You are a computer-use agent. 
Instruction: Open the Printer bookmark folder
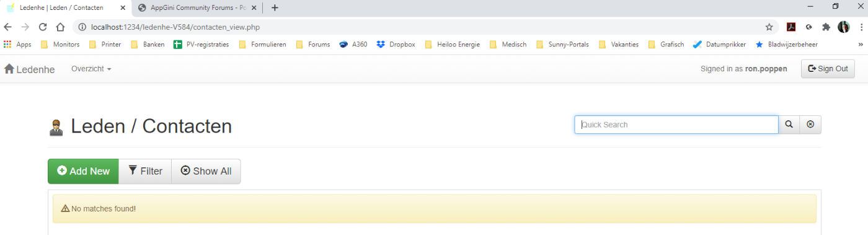105,45
